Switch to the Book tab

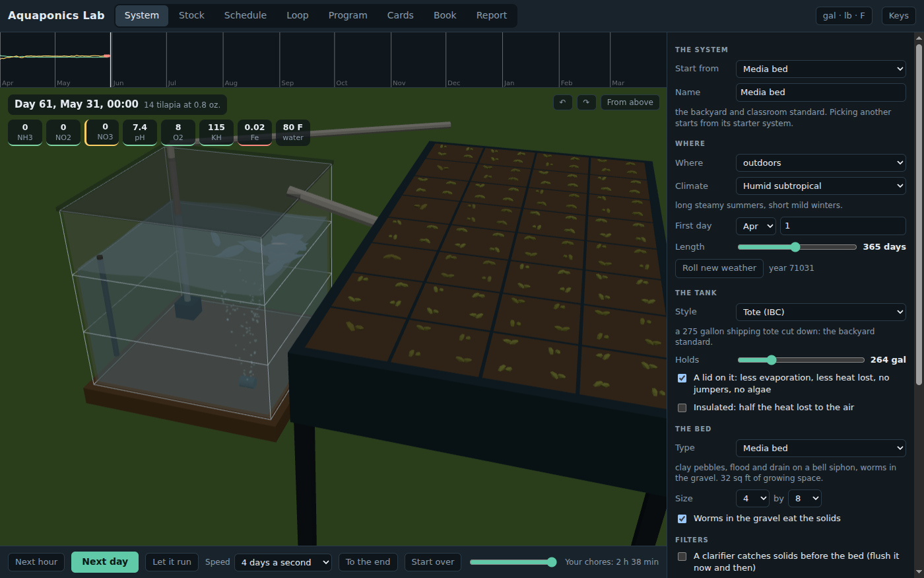pos(445,15)
